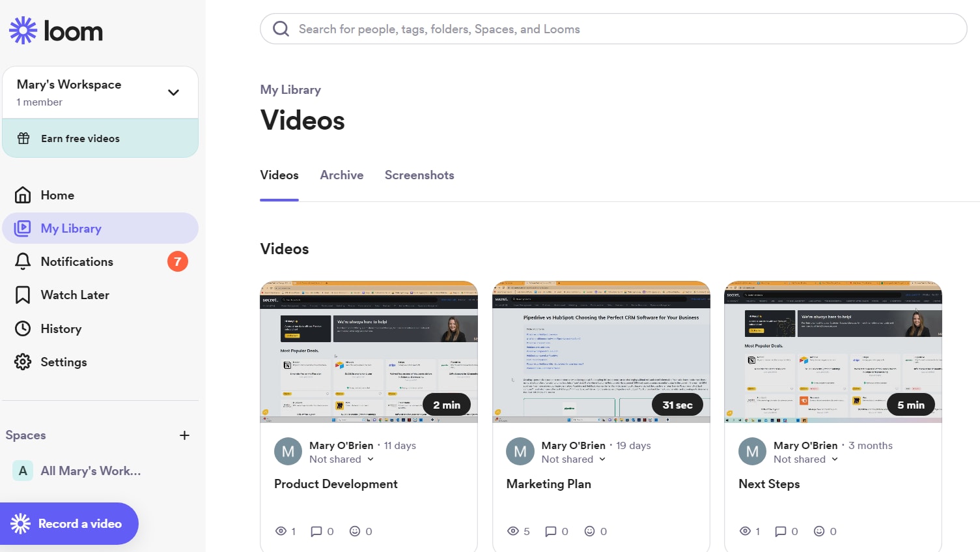Click Mary O'Brien avatar on Product Development
The height and width of the screenshot is (552, 980).
(288, 452)
